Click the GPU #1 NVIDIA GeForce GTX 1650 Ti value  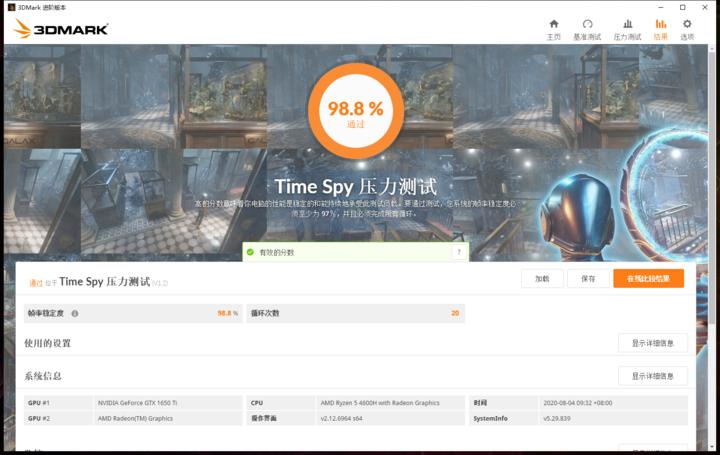(x=137, y=403)
